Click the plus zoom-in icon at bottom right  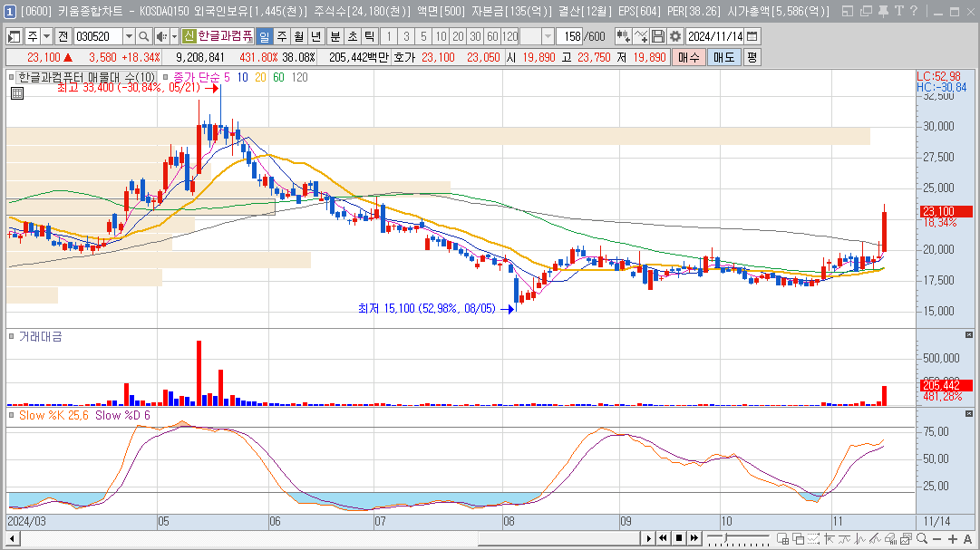(x=953, y=539)
